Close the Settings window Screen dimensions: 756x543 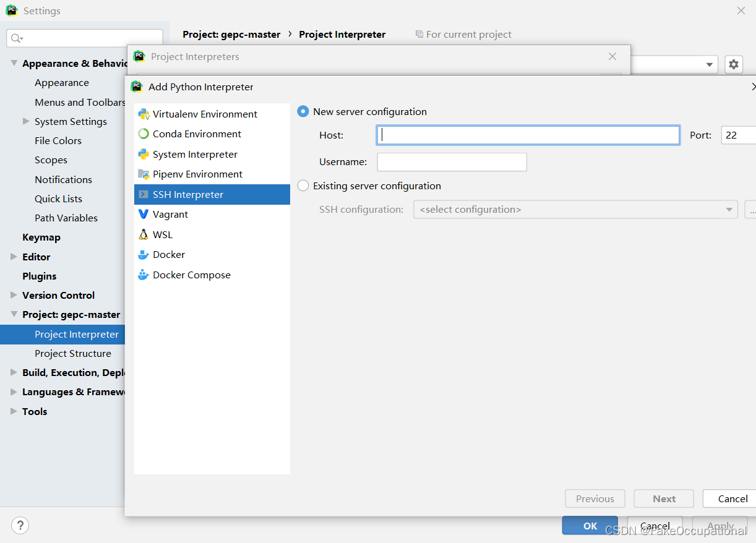741,11
